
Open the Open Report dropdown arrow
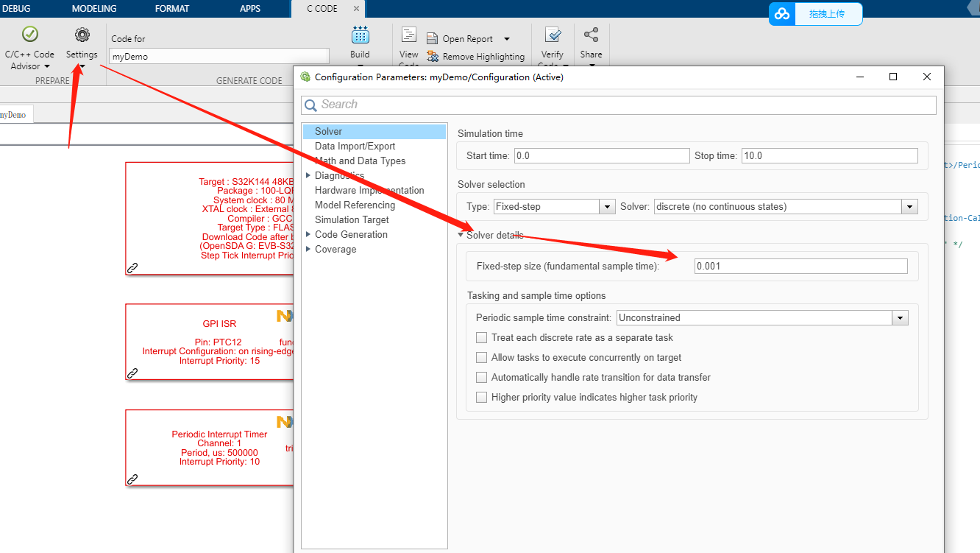(507, 39)
